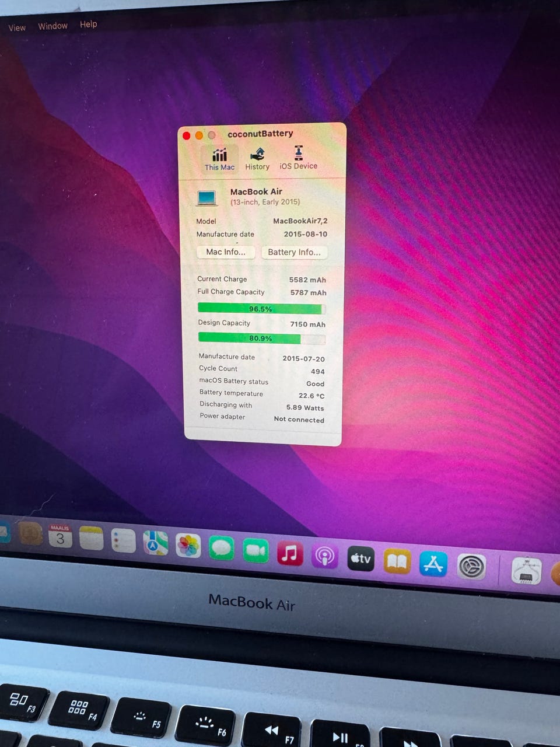Launch Notes from the dock
The height and width of the screenshot is (747, 560).
pyautogui.click(x=91, y=538)
